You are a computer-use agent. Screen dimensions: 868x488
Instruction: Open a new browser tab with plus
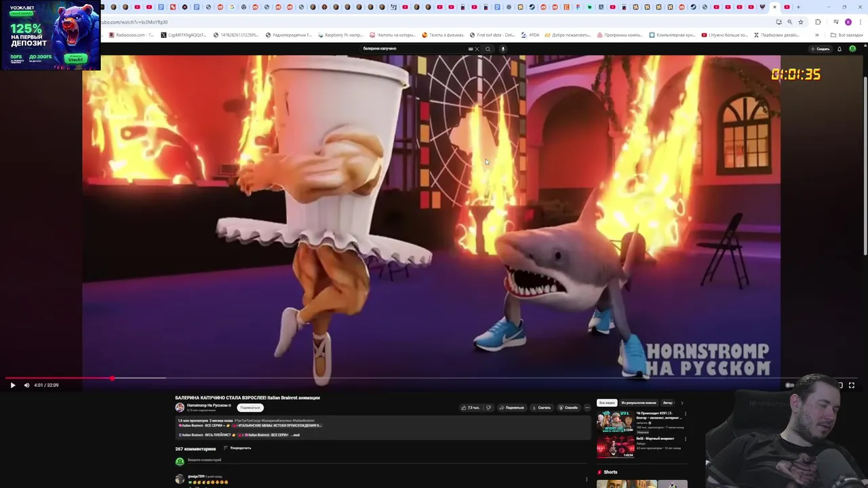[798, 7]
